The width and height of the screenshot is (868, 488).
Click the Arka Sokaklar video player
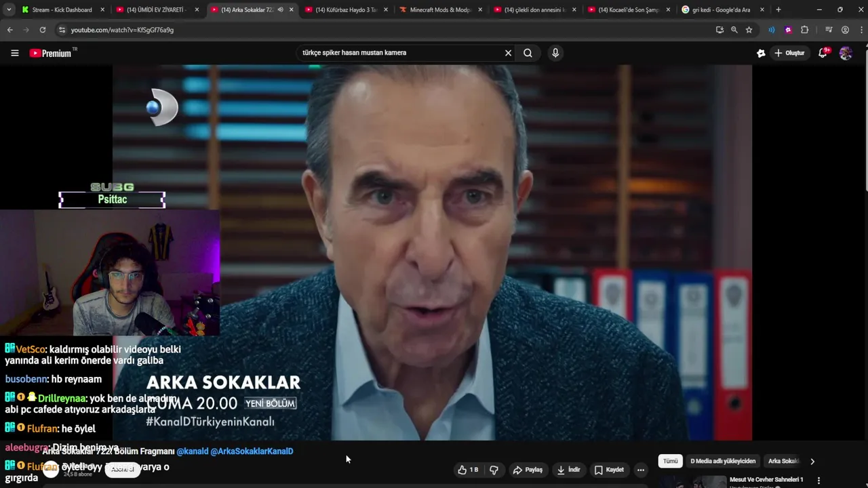click(432, 252)
